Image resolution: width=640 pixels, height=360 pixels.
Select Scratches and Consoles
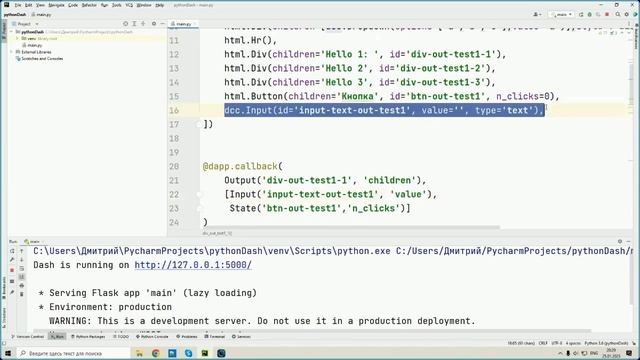(39, 59)
